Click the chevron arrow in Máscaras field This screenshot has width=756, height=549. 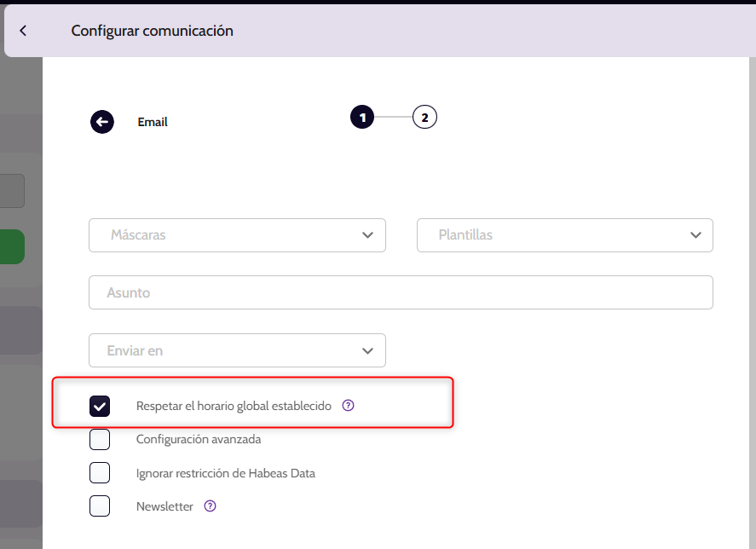point(367,234)
